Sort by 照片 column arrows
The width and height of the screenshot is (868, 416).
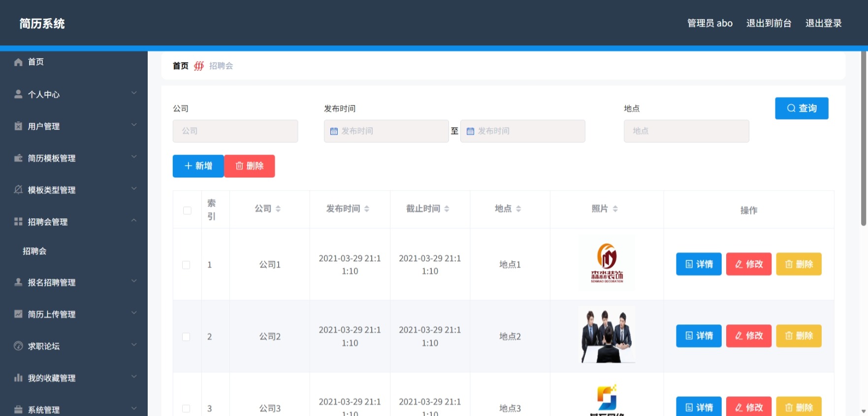(615, 209)
